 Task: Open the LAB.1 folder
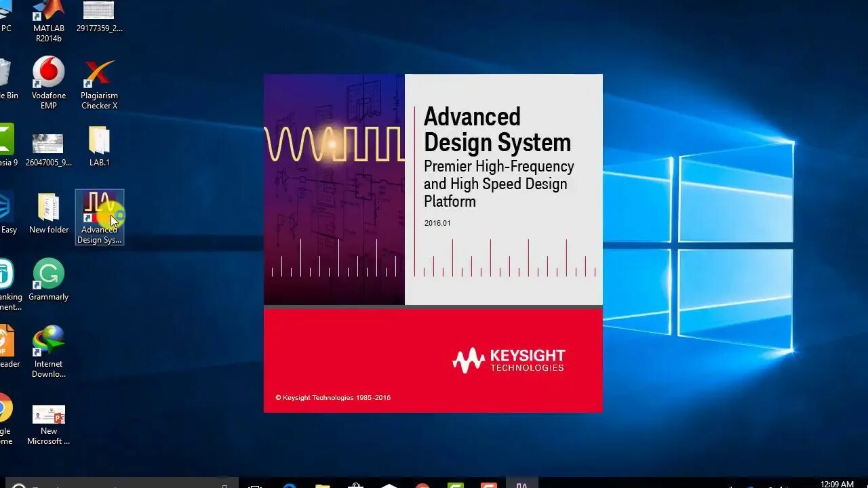[99, 146]
